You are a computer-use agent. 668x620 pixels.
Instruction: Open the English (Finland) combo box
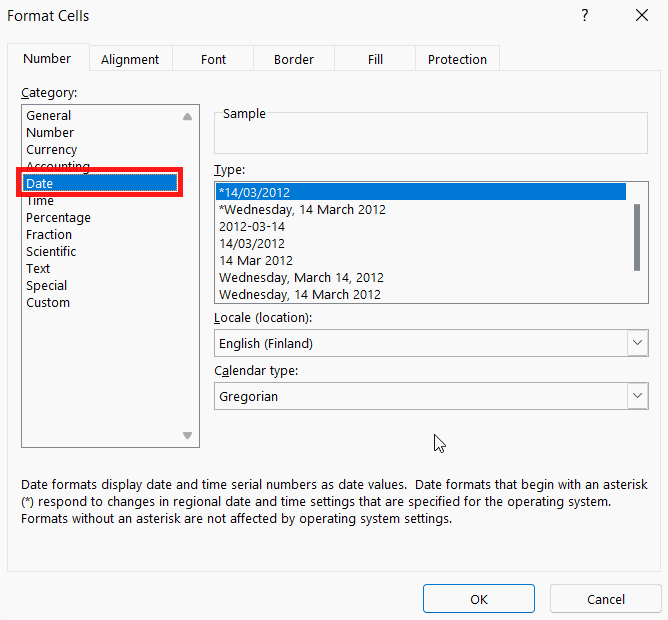[431, 343]
